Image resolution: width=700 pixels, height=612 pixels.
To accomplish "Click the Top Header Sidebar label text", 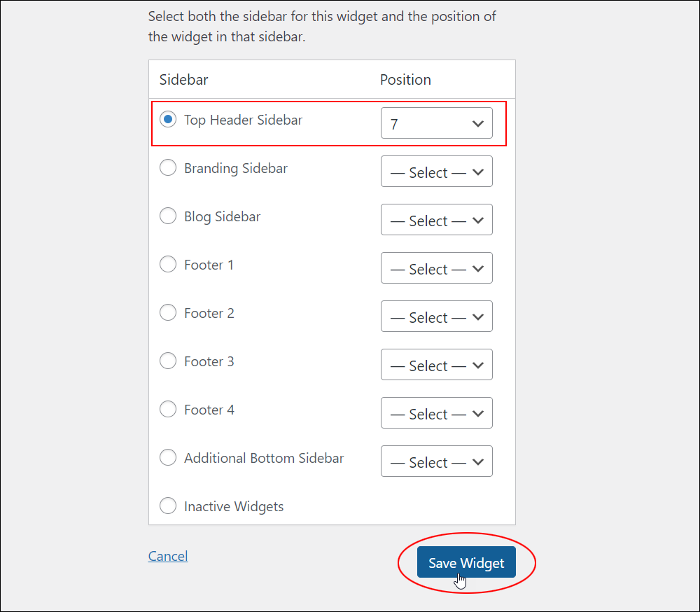I will 244,120.
